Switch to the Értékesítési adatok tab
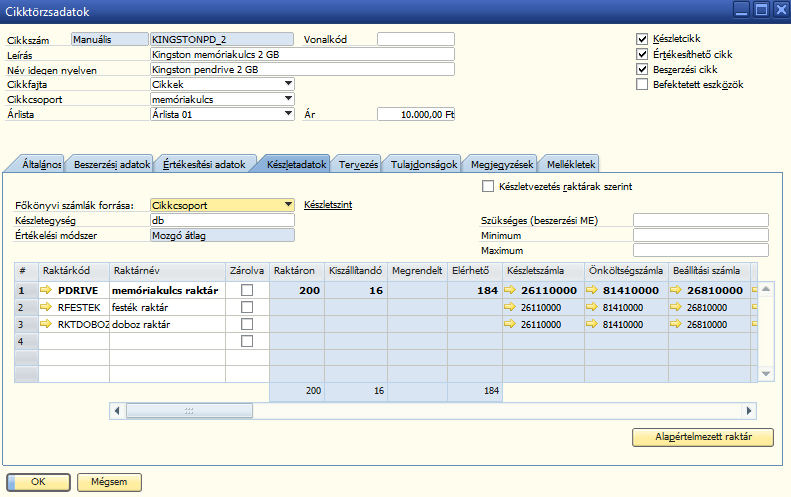The height and width of the screenshot is (497, 791). click(x=204, y=164)
